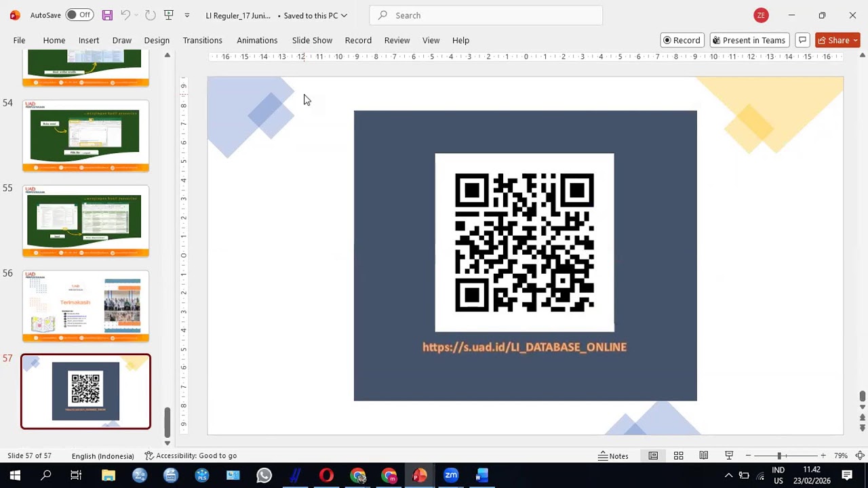Viewport: 868px width, 488px height.
Task: Open Opera browser from taskbar
Action: point(326,476)
